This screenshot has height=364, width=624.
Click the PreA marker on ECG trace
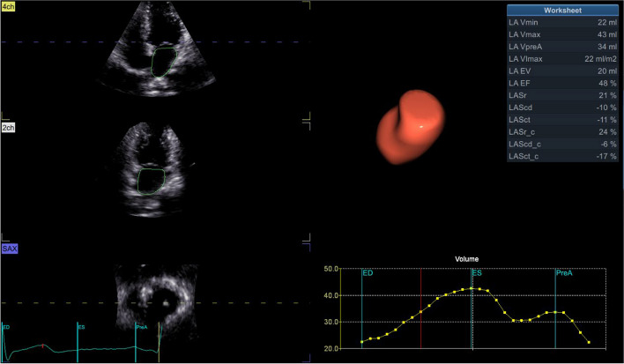(136, 342)
